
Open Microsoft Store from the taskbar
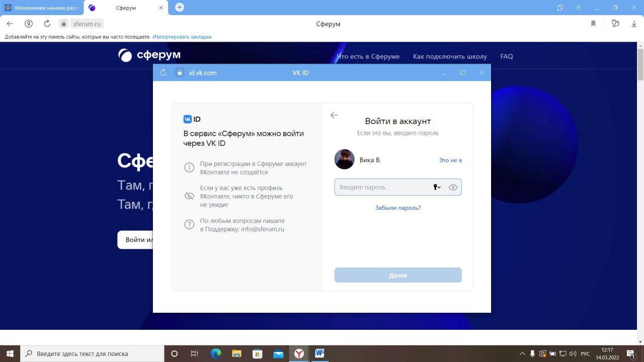point(257,353)
